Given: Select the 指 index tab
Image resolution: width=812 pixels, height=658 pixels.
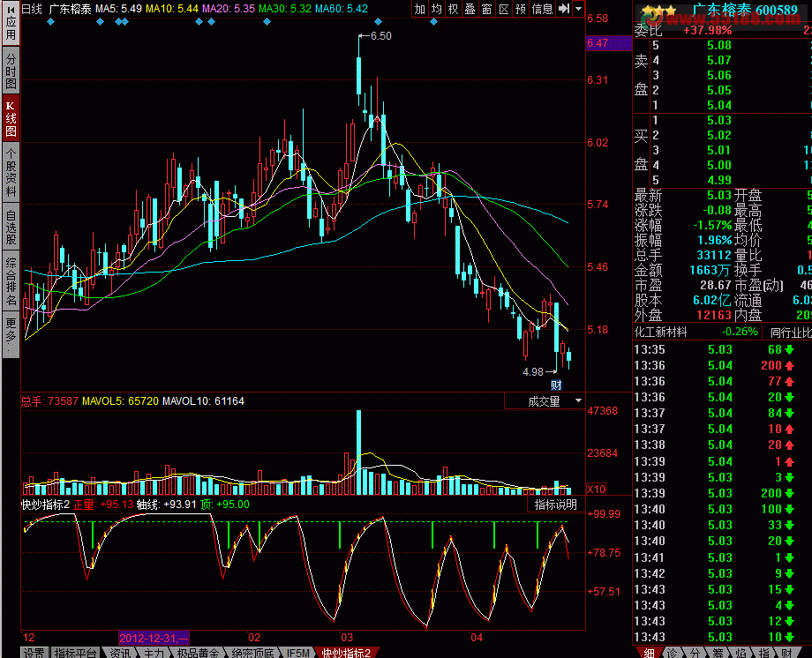Looking at the screenshot, I should tap(763, 653).
